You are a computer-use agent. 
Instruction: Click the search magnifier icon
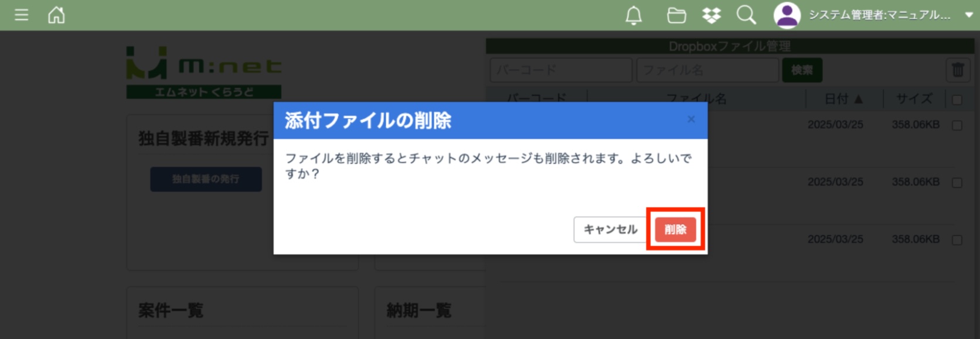pos(746,15)
